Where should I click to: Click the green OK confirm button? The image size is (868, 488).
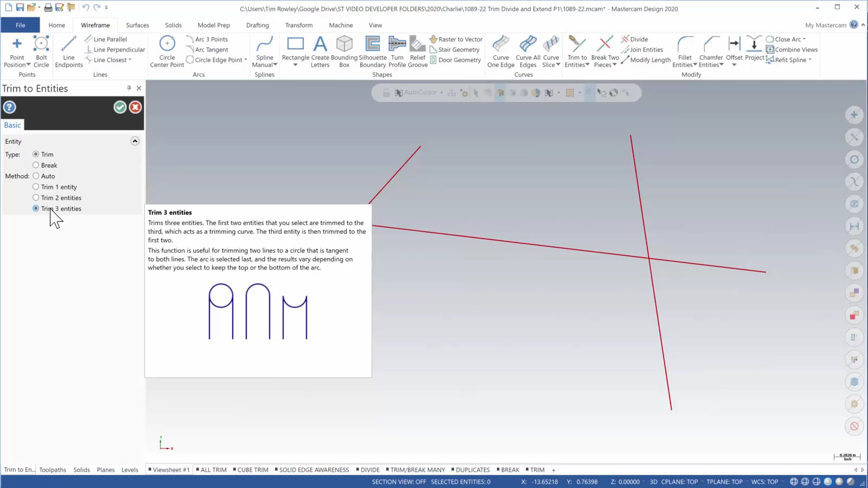(x=120, y=107)
